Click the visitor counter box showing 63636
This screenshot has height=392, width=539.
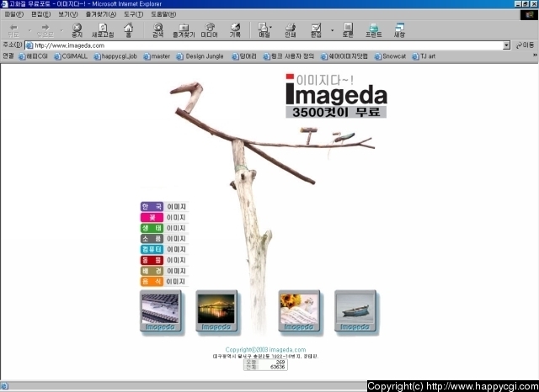(x=265, y=364)
